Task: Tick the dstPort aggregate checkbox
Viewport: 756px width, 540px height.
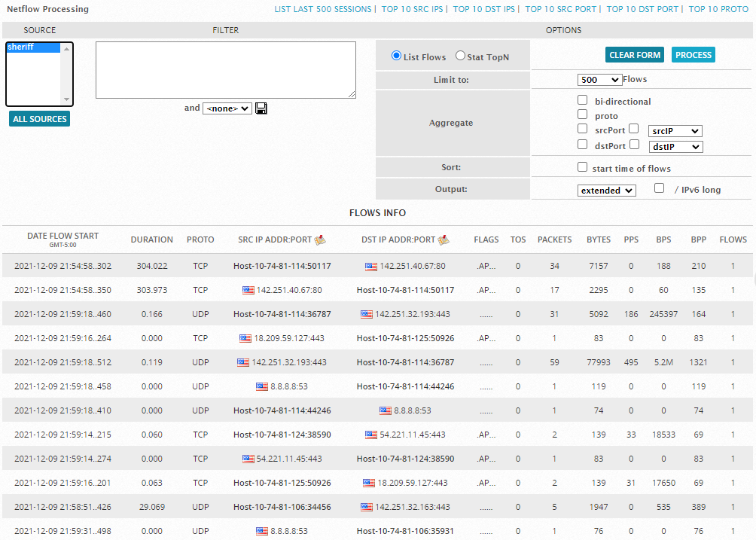Action: (x=582, y=144)
